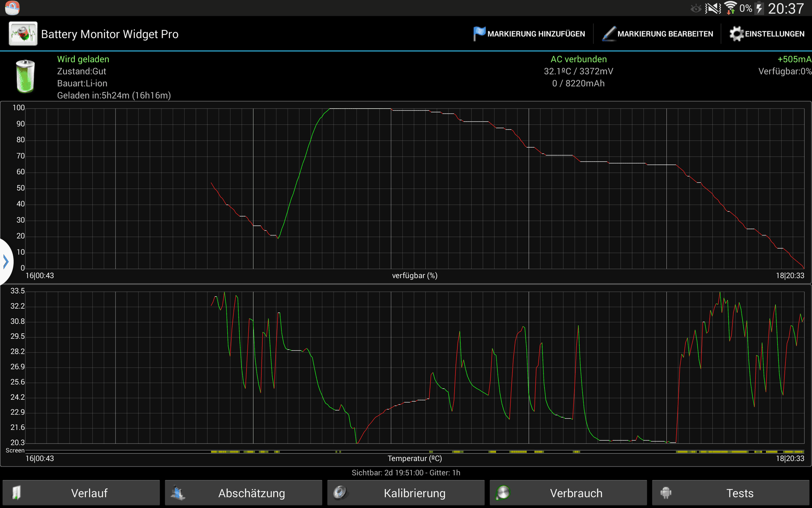Tap the status bar clock 20:37

786,8
